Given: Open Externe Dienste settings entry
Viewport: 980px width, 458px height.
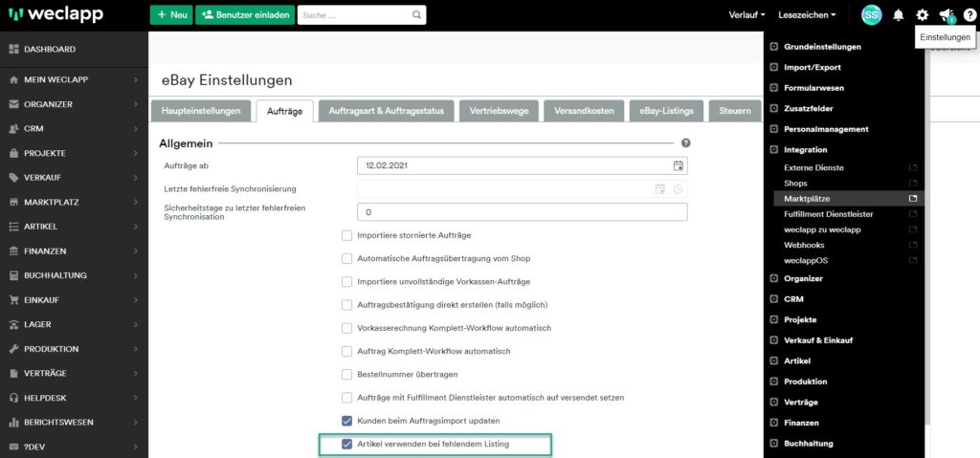Looking at the screenshot, I should (x=813, y=168).
